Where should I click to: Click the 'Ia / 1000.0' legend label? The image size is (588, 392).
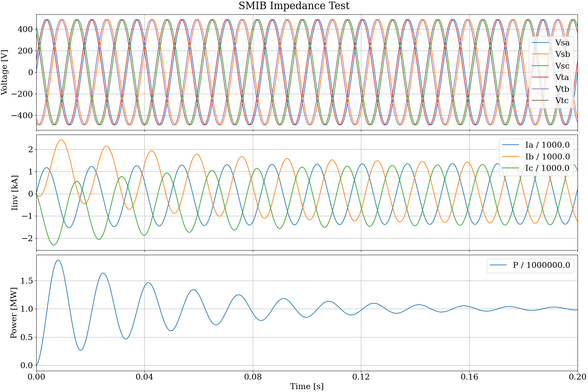click(x=547, y=145)
